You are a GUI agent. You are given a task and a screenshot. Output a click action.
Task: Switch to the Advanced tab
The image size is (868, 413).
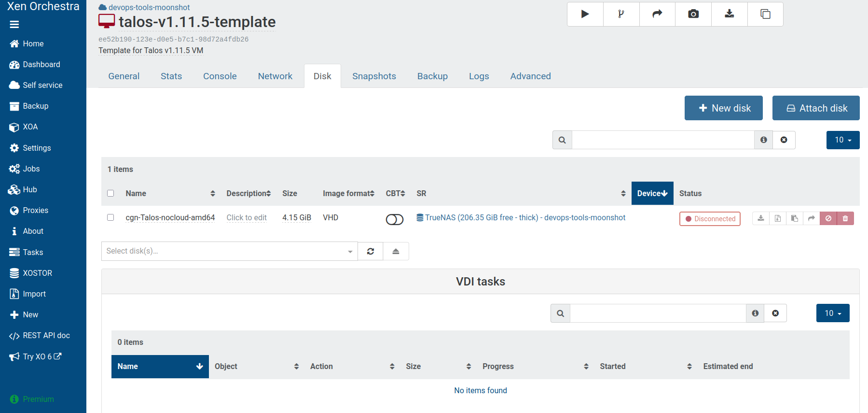pos(531,76)
